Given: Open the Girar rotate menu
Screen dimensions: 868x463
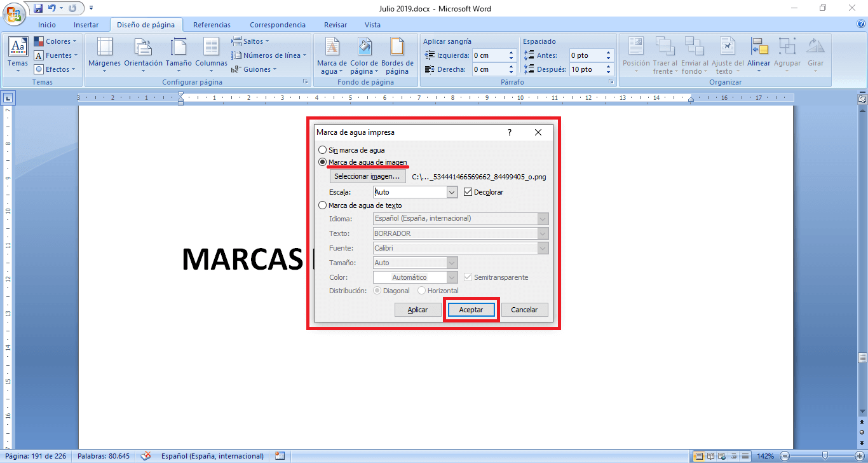Looking at the screenshot, I should tap(815, 55).
